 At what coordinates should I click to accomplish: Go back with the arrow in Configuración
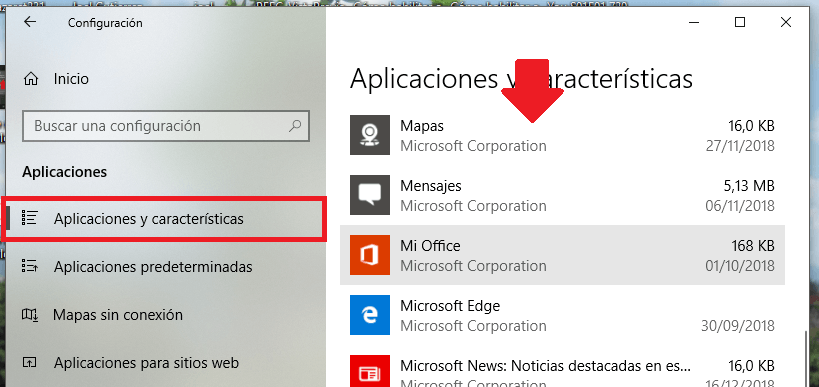pos(30,22)
